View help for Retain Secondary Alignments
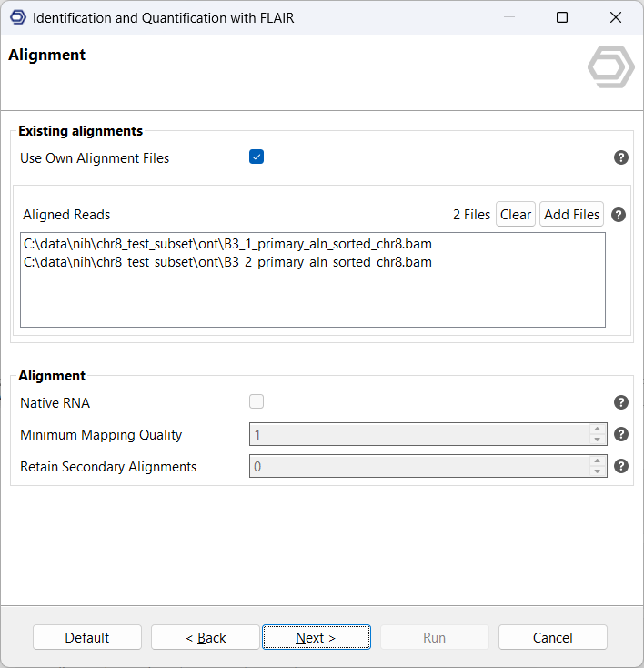The image size is (644, 668). coord(621,466)
